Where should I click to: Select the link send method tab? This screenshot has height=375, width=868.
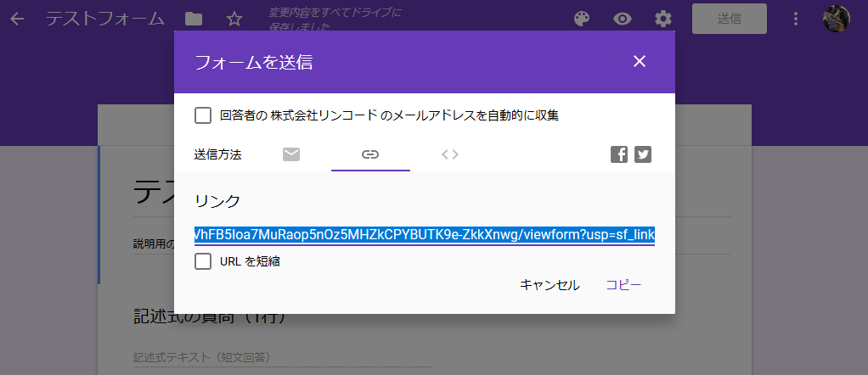(x=370, y=154)
